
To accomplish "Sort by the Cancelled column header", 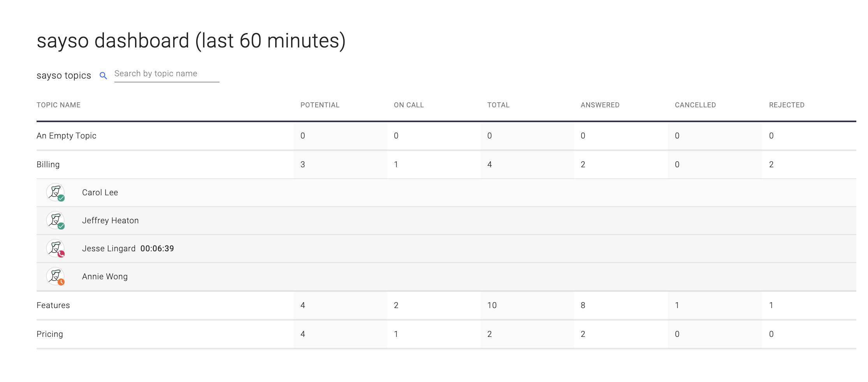I will 695,105.
